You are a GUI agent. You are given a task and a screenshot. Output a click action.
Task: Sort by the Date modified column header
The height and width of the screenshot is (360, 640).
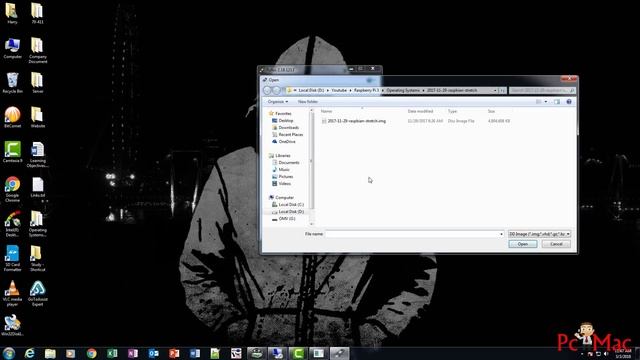pyautogui.click(x=420, y=111)
